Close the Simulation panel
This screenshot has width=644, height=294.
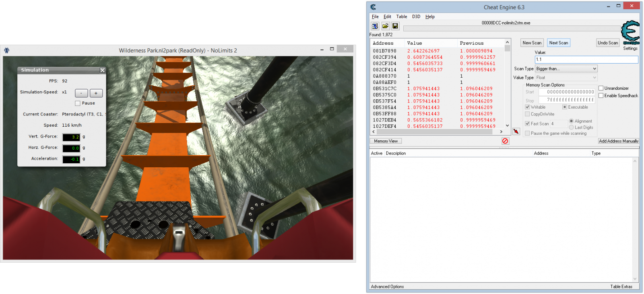(102, 70)
